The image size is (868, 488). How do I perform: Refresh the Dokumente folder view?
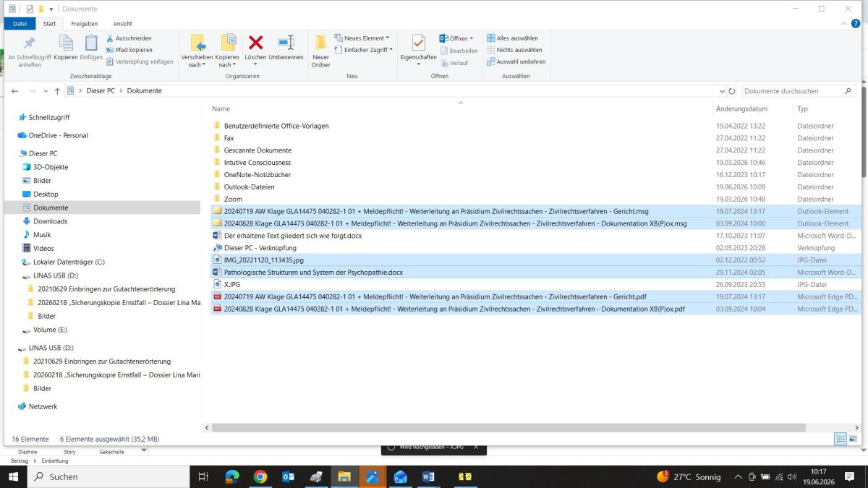[x=732, y=91]
